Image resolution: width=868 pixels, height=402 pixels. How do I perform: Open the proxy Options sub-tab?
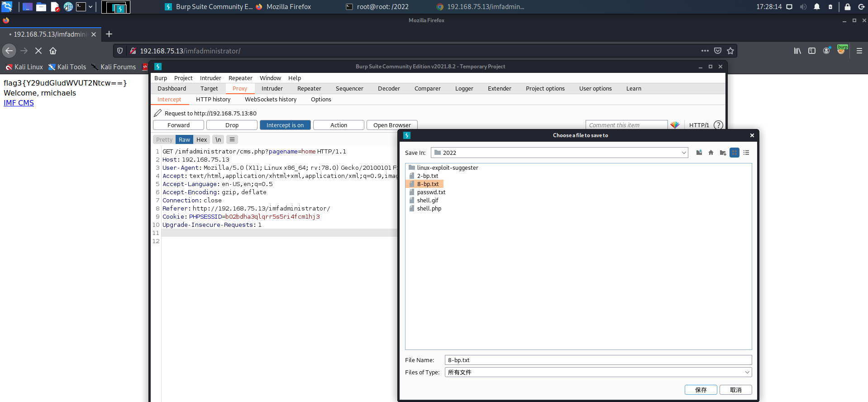(321, 99)
